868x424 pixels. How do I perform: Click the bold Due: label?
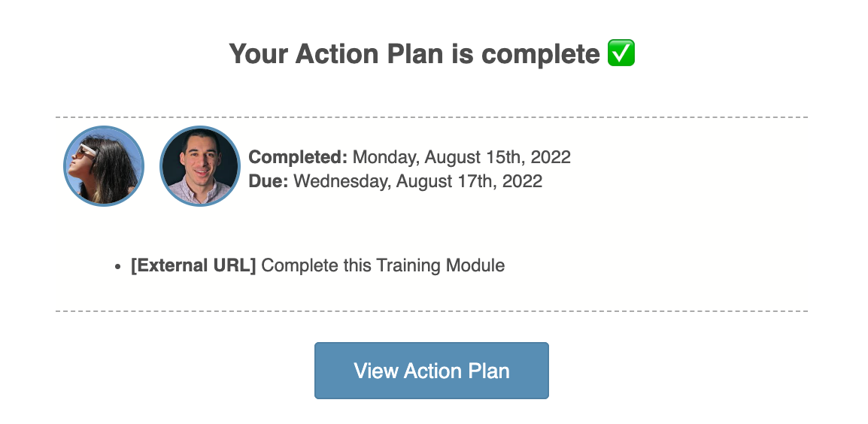coord(269,181)
